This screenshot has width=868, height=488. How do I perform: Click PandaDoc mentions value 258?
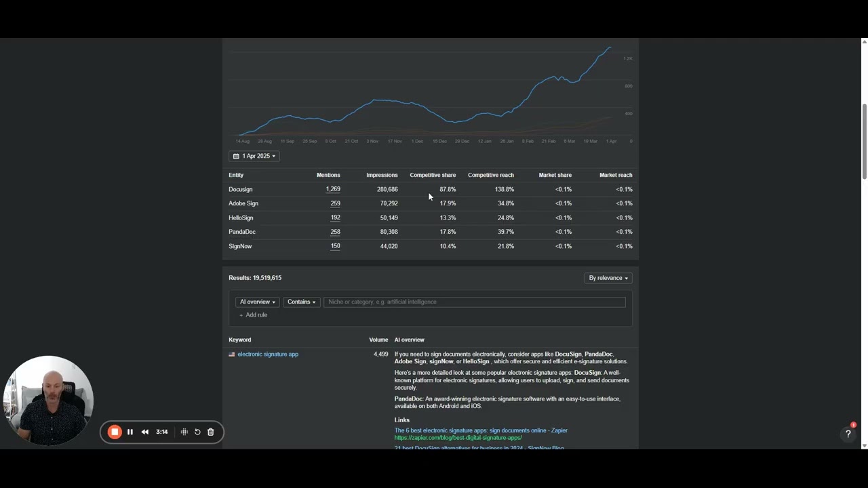[335, 232]
